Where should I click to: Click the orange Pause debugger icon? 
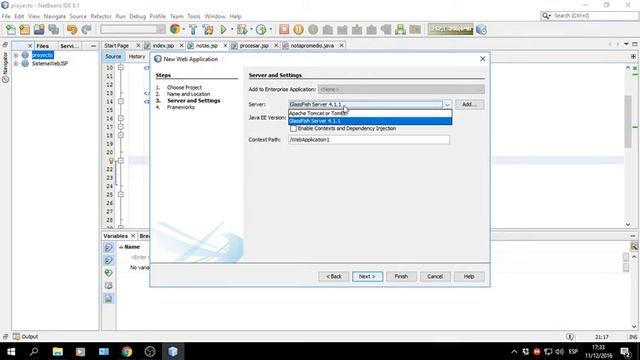[x=298, y=29]
